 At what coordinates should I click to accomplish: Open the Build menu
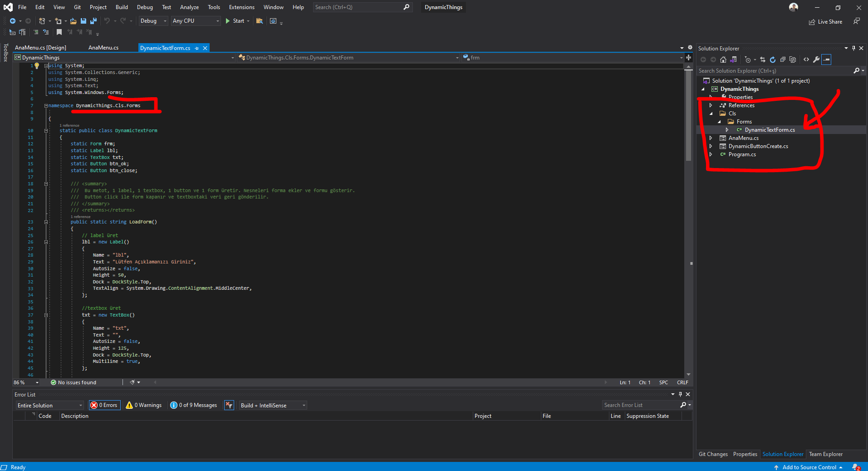pos(122,7)
